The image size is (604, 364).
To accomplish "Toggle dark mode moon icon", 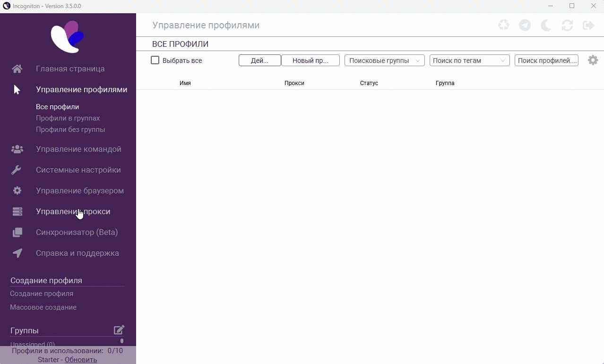I will click(x=546, y=25).
